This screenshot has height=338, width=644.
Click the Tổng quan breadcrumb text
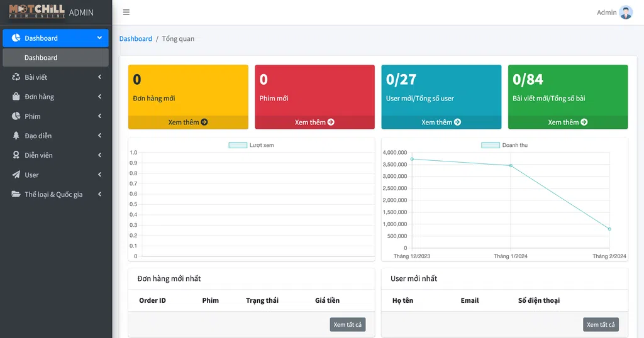[x=178, y=38]
